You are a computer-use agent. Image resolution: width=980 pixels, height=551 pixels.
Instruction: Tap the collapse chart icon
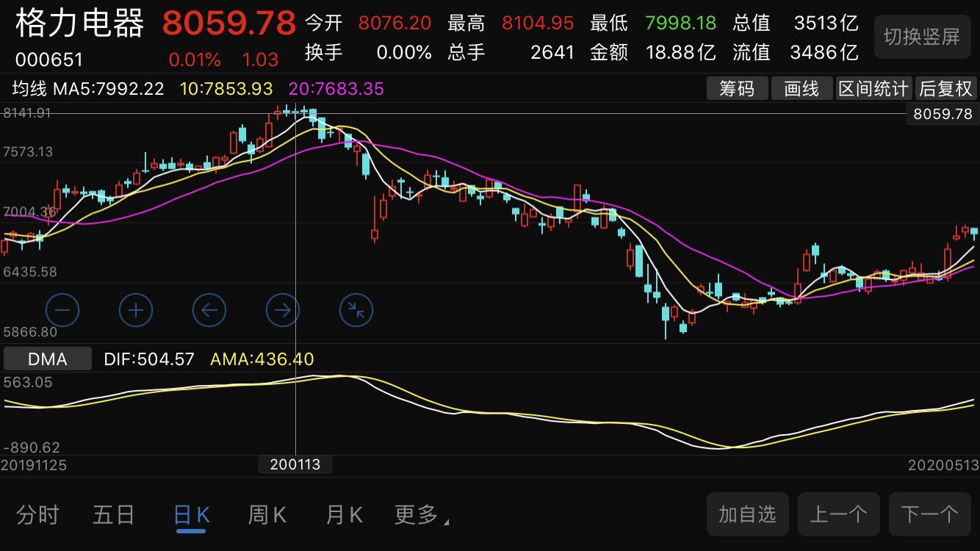tap(356, 310)
